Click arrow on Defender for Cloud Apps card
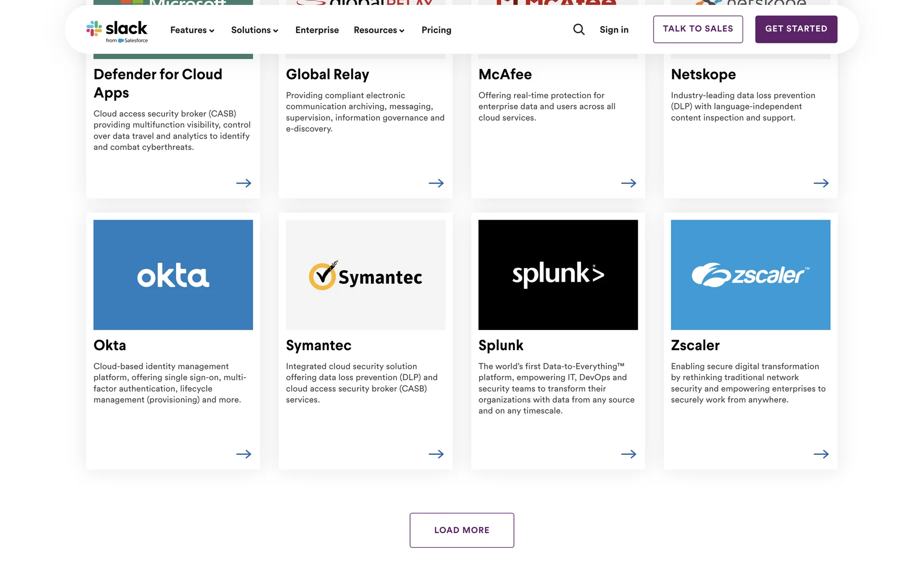The image size is (924, 578). pyautogui.click(x=244, y=183)
